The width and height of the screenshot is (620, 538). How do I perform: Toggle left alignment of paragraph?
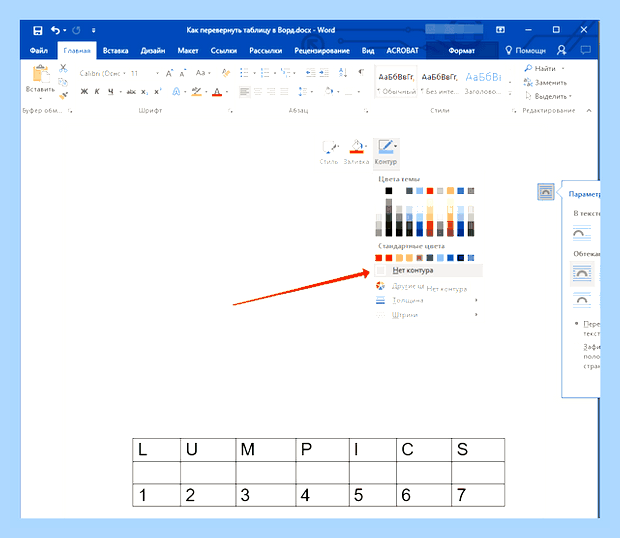(x=245, y=92)
